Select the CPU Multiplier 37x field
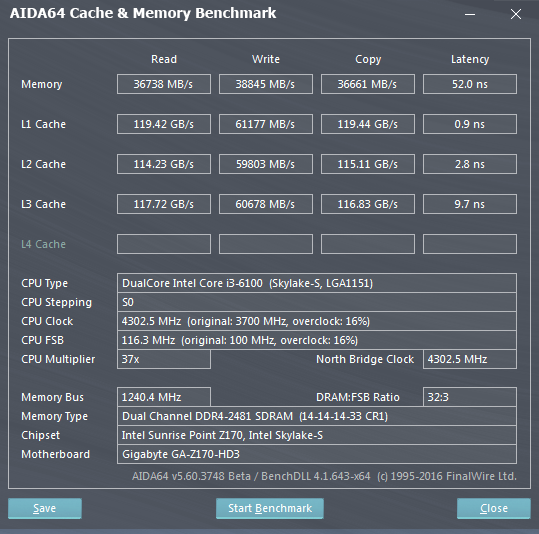This screenshot has height=534, width=539. click(164, 359)
